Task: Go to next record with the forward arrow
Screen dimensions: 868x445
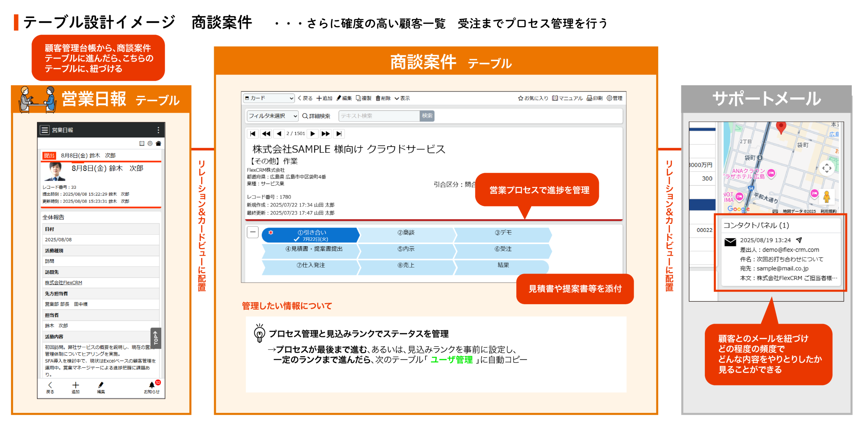Action: click(313, 134)
